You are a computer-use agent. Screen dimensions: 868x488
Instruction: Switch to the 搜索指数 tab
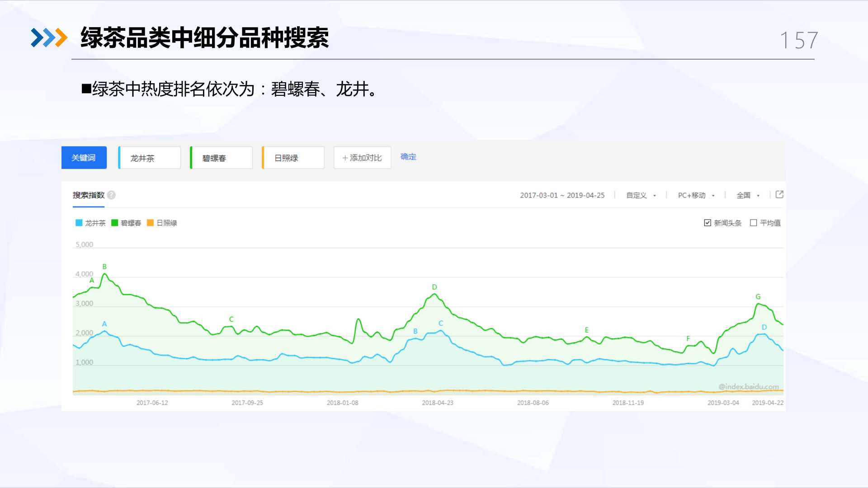(89, 195)
